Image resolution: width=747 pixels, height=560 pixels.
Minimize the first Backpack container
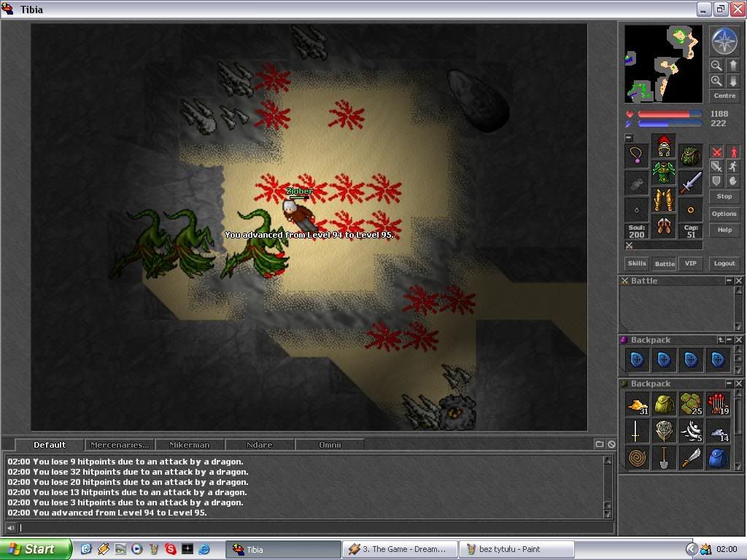coord(729,340)
